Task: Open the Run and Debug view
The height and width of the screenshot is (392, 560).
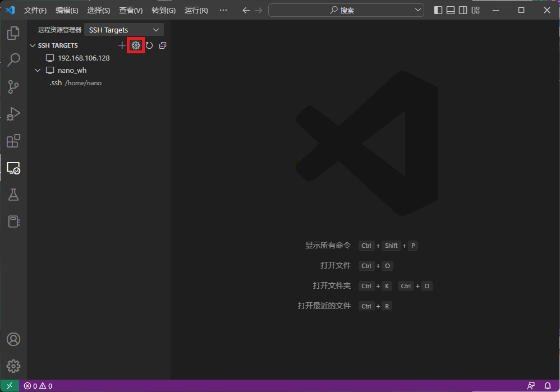Action: point(13,114)
